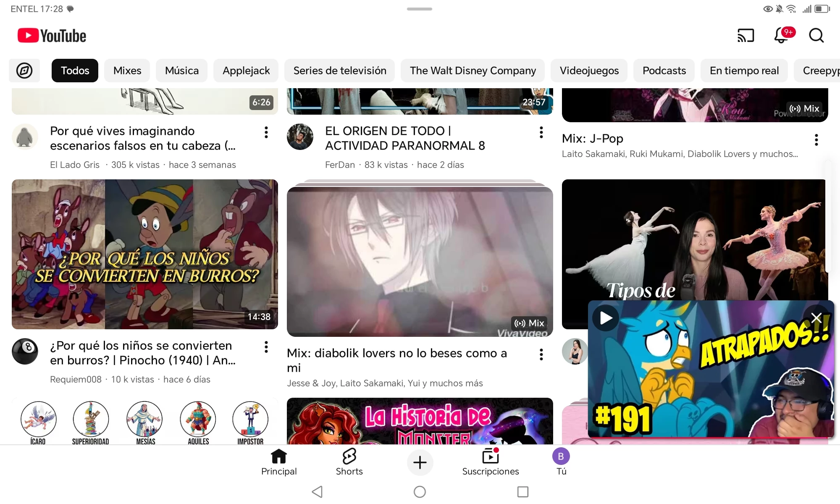Select The Walt Disney Company chip
Screen dimensions: 840x504
(x=473, y=71)
